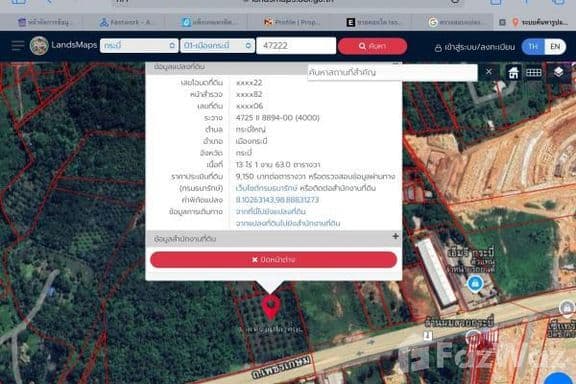Click the building icon on map toolbar
576x384 pixels.
[x=513, y=73]
